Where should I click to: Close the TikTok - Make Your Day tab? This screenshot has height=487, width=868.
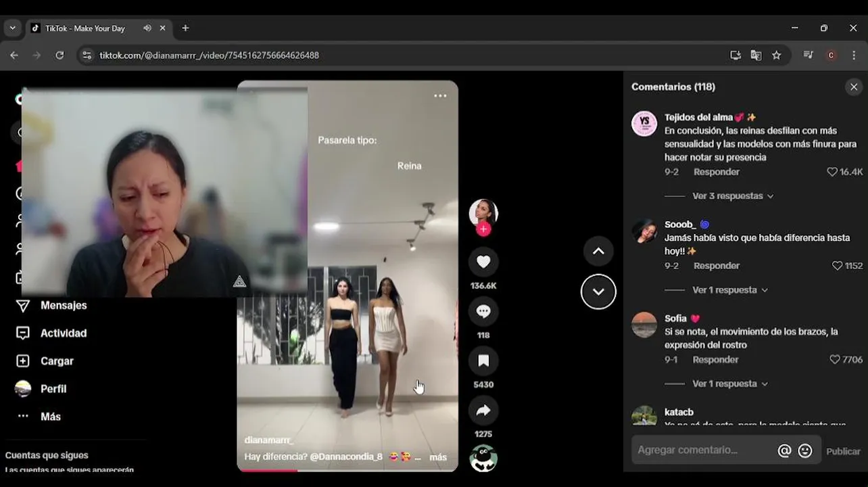162,28
